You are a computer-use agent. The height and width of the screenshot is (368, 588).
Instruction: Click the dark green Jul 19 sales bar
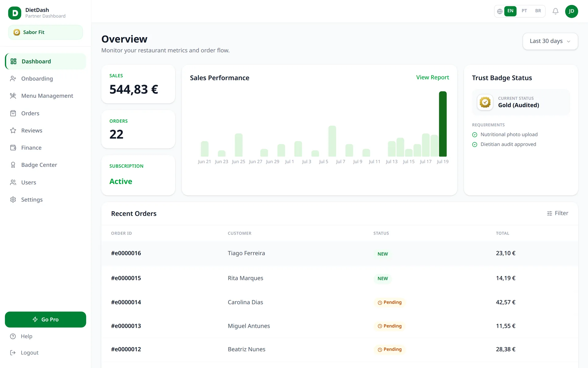443,124
